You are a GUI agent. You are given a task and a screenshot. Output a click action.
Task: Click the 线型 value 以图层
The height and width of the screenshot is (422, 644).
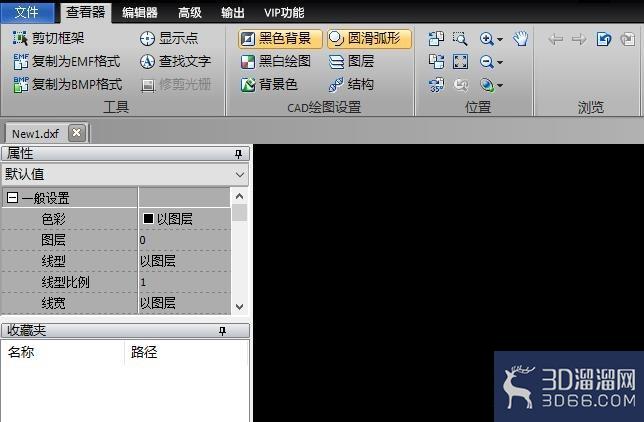[x=184, y=261]
